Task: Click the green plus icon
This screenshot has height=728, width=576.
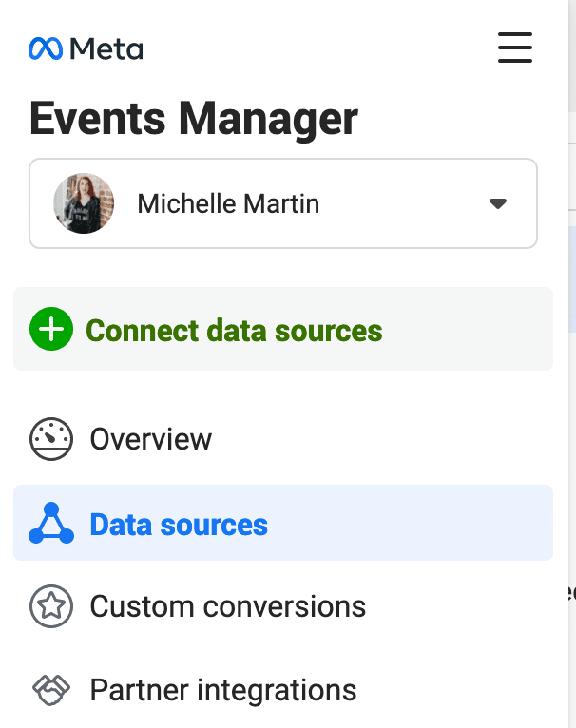Action: pyautogui.click(x=51, y=331)
